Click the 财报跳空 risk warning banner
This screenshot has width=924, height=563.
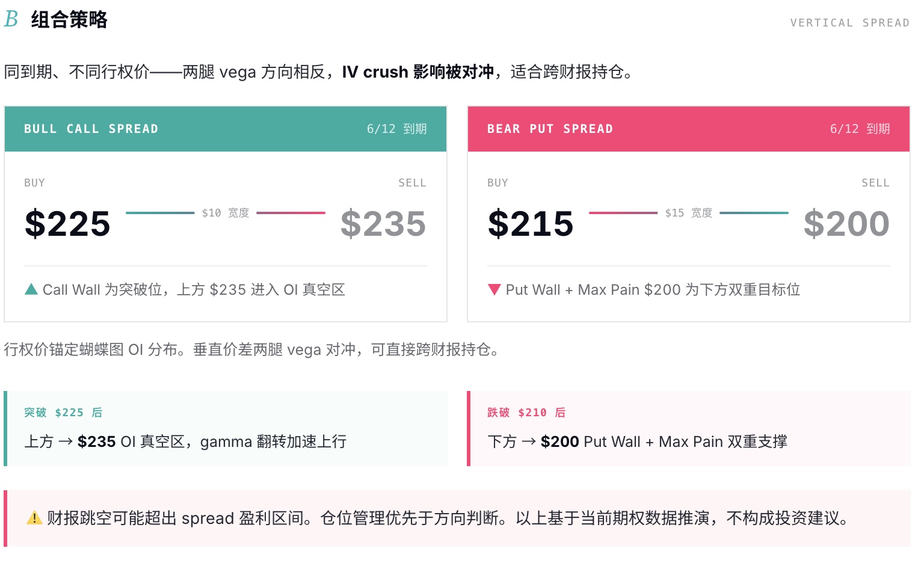(x=457, y=518)
